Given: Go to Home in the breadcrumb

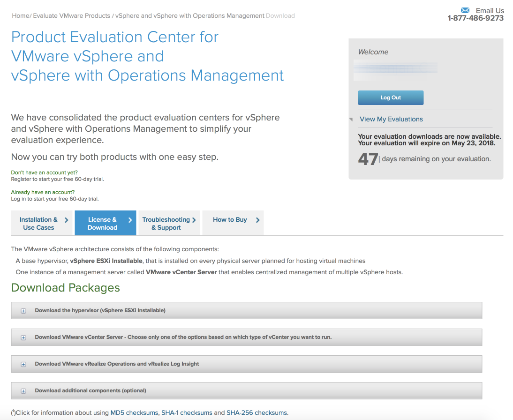Looking at the screenshot, I should coord(20,15).
